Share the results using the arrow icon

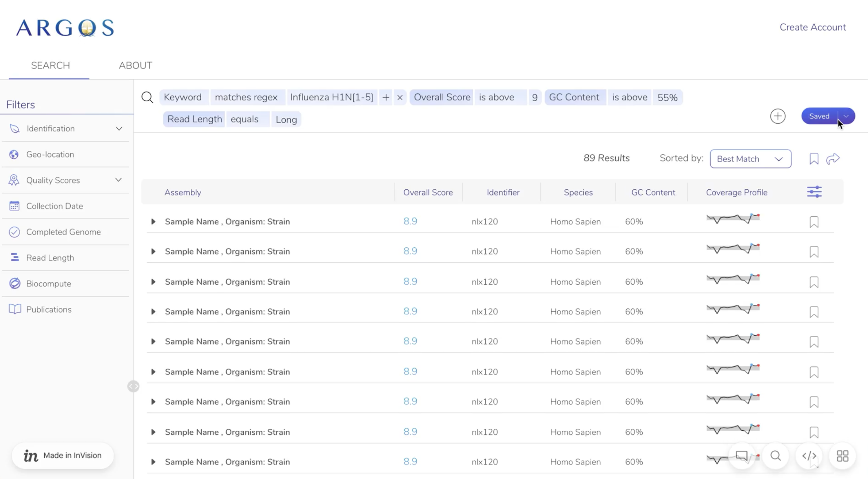pyautogui.click(x=833, y=159)
